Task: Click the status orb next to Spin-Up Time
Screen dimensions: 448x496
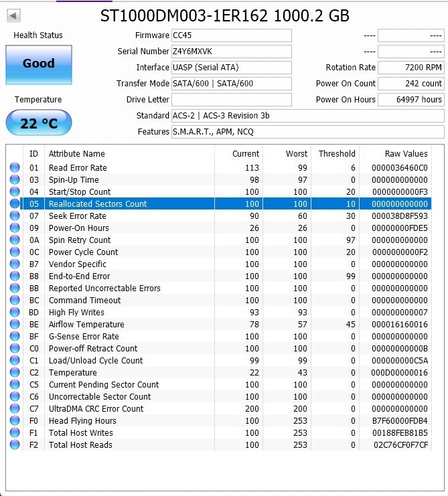Action: click(x=15, y=179)
